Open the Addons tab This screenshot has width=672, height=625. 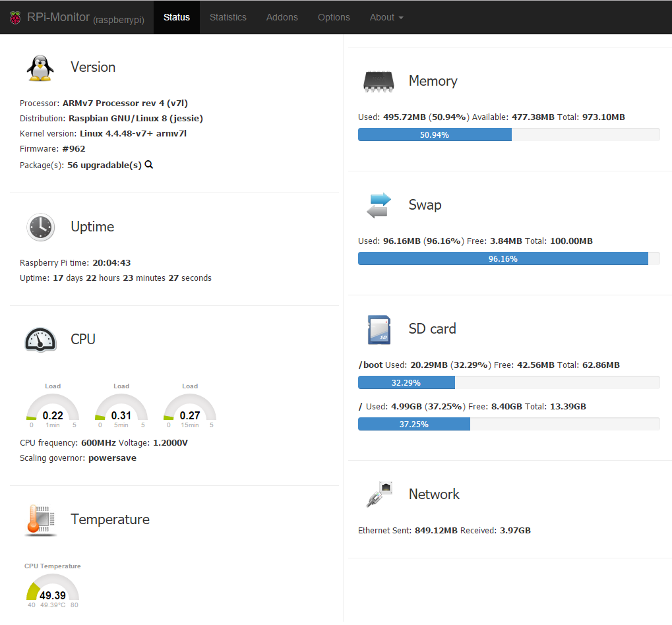coord(282,17)
